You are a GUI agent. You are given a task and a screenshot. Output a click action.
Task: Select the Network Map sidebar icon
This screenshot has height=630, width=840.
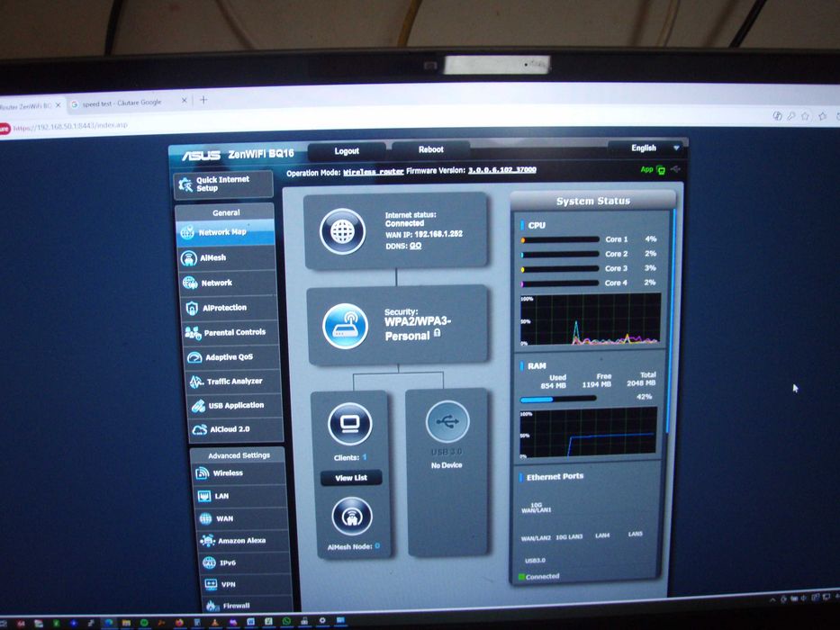(187, 232)
